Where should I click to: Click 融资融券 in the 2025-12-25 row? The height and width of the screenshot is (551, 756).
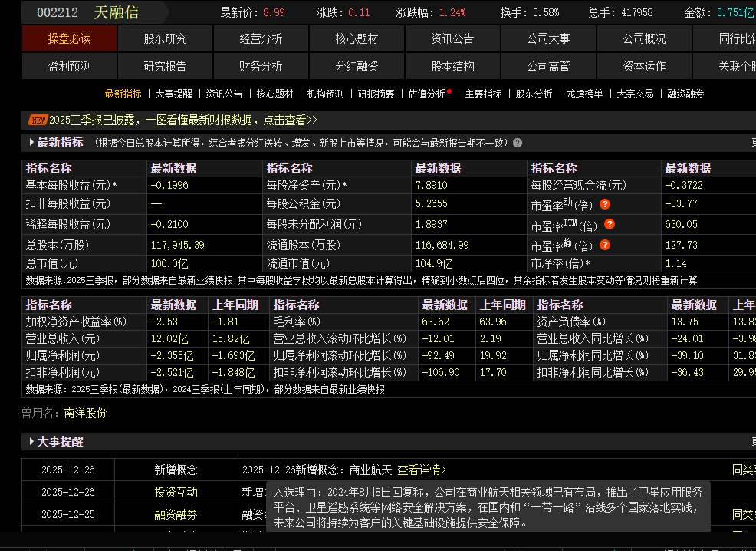pos(176,514)
